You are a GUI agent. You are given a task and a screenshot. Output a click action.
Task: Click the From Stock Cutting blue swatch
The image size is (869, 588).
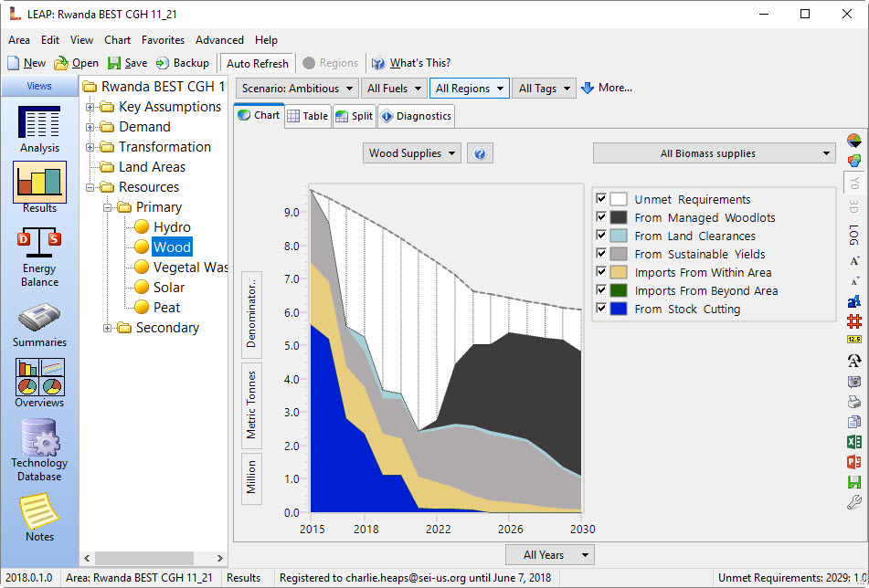click(619, 309)
